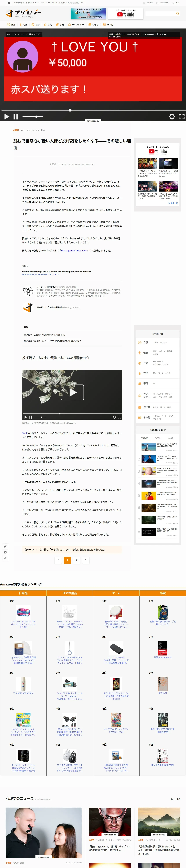Open the その他 menu in navigation bar
Screen dimensions: 186x868
click(108, 25)
